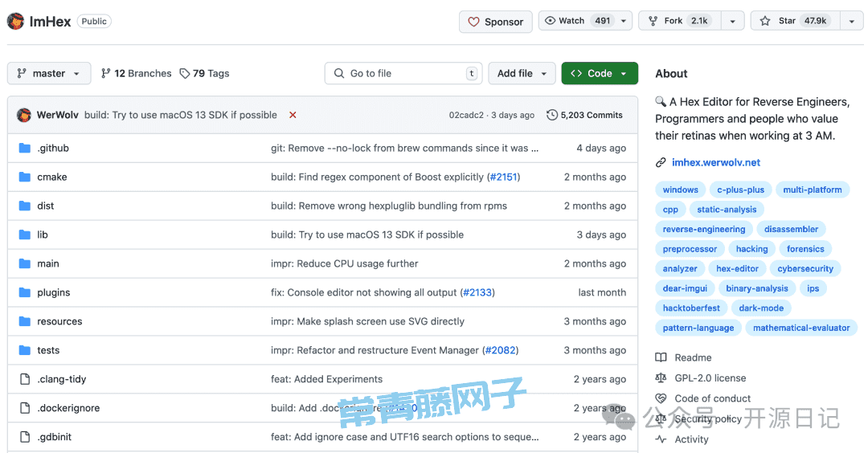Open pull request #2133 link
This screenshot has height=453, width=868.
click(x=477, y=292)
